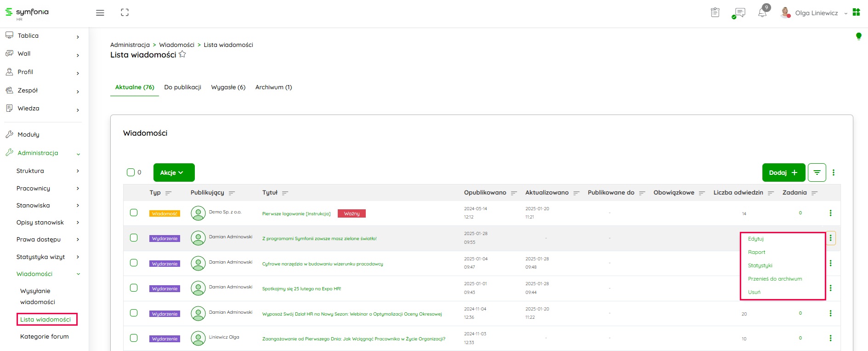Mark Lista wiadomości as favorite with star
The width and height of the screenshot is (868, 351).
(x=182, y=54)
